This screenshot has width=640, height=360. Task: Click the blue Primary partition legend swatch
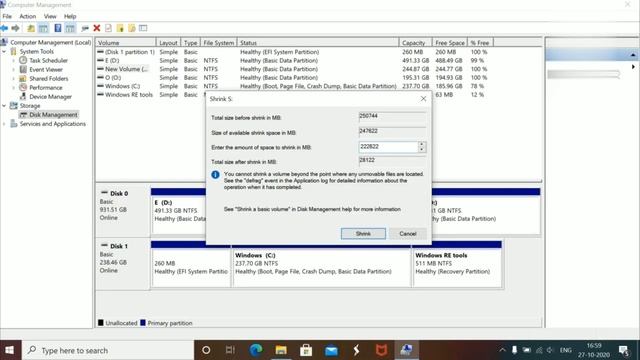click(x=143, y=323)
